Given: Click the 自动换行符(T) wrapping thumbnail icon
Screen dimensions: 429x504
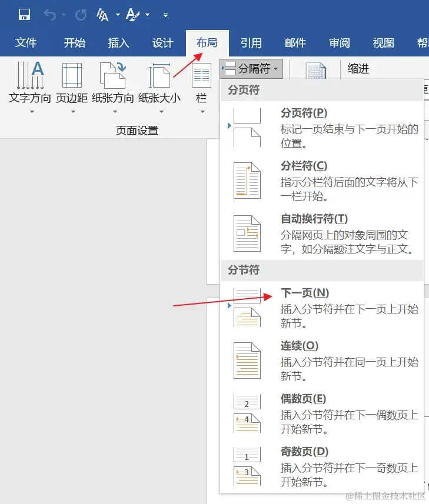Looking at the screenshot, I should tap(247, 233).
